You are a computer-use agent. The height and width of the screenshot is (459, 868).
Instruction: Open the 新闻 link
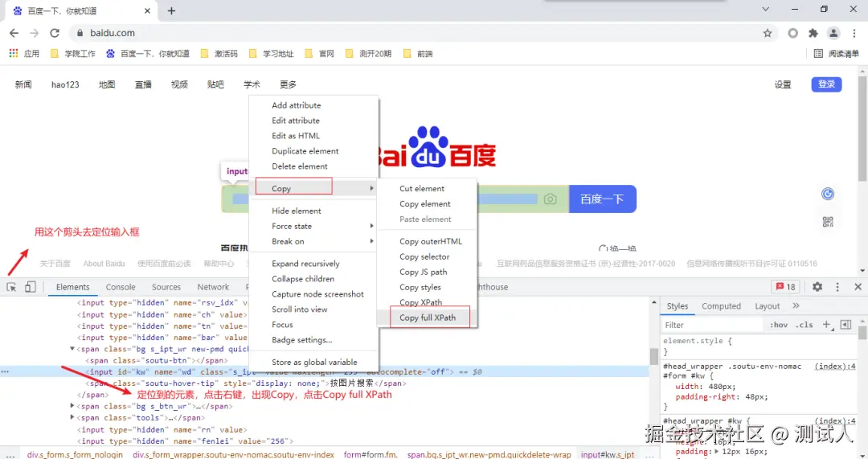(x=23, y=84)
